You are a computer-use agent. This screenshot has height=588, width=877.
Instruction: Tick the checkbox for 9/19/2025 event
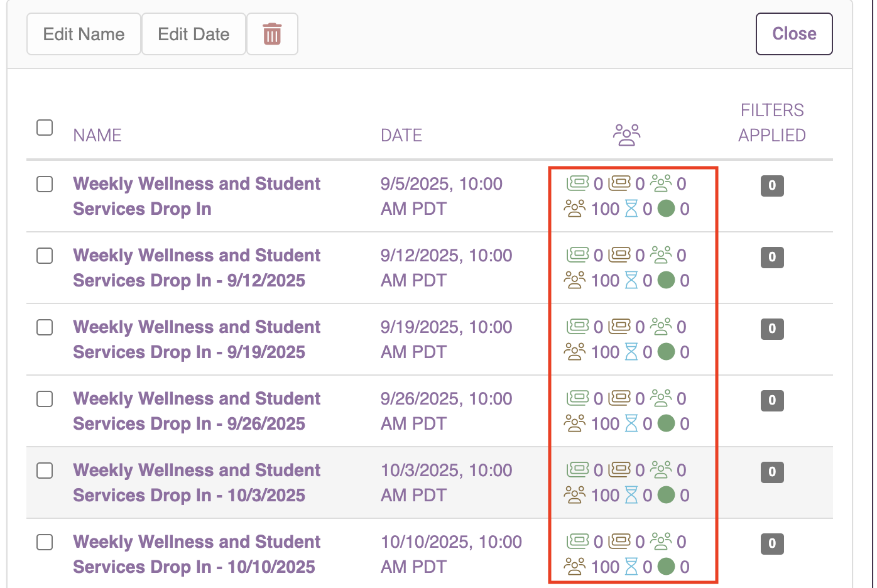pyautogui.click(x=45, y=327)
